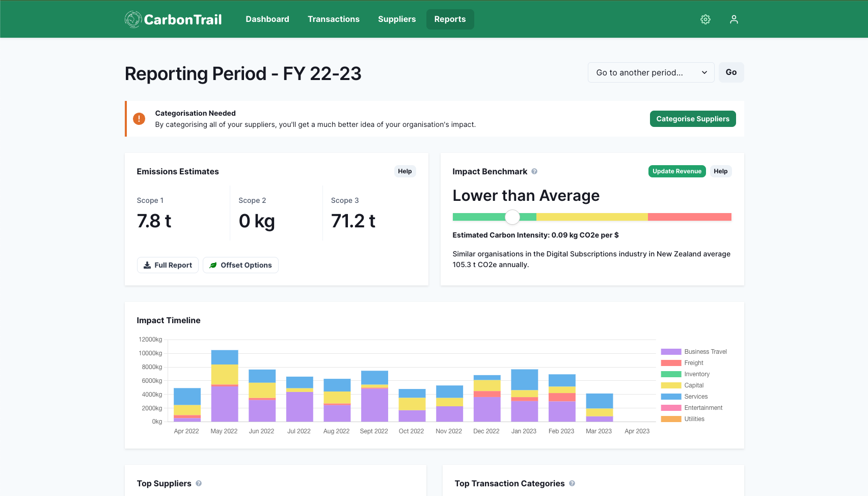The image size is (868, 496).
Task: Expand the 'Go to another period...' dropdown
Action: pos(651,72)
